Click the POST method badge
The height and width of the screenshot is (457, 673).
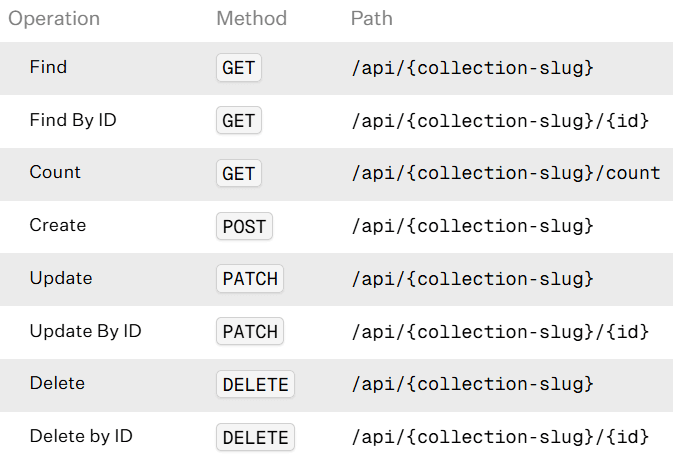click(244, 227)
